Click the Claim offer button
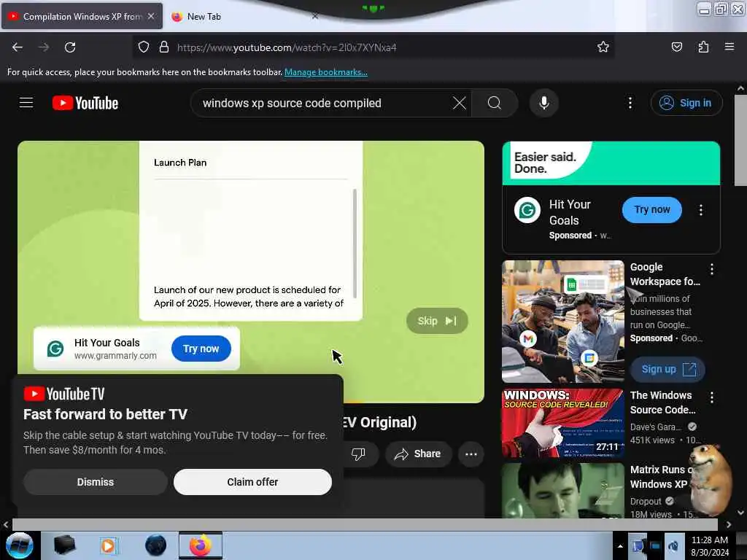 coord(252,482)
